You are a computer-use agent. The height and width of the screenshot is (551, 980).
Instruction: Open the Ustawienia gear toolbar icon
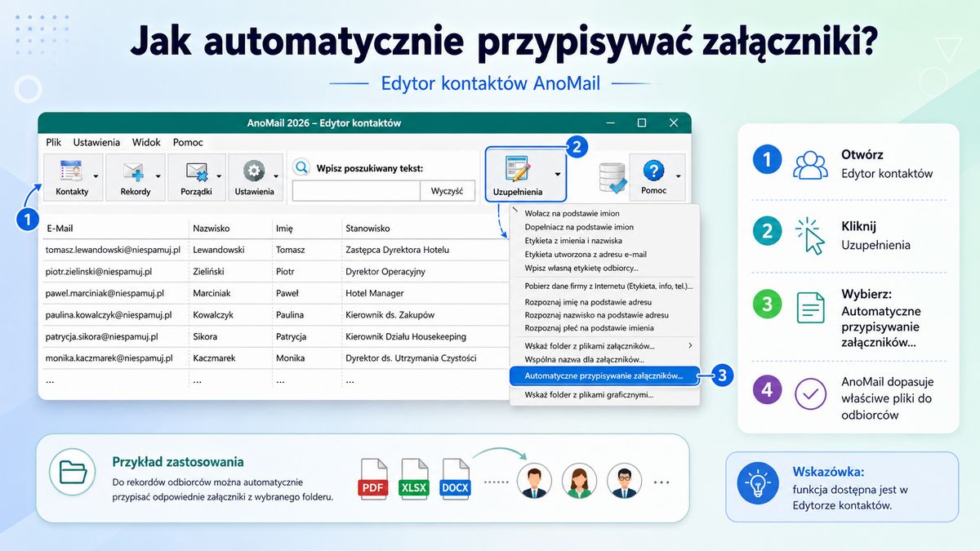tap(254, 171)
